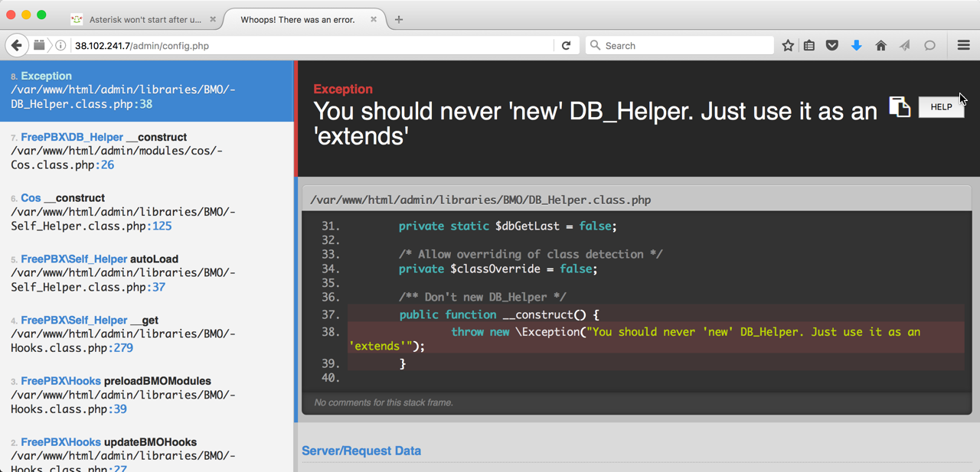The height and width of the screenshot is (472, 980).
Task: Click the Allow overriding of class detection comment
Action: pyautogui.click(x=531, y=254)
